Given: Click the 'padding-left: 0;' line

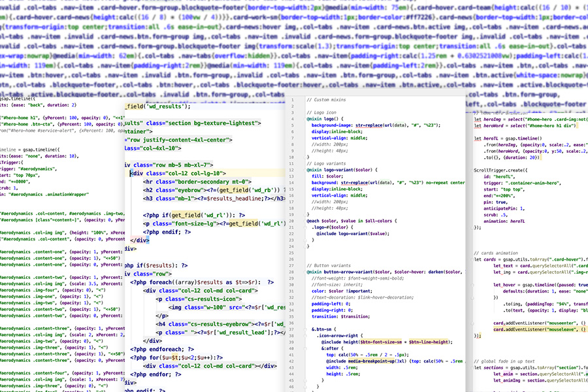Looking at the screenshot, I should tap(331, 304).
